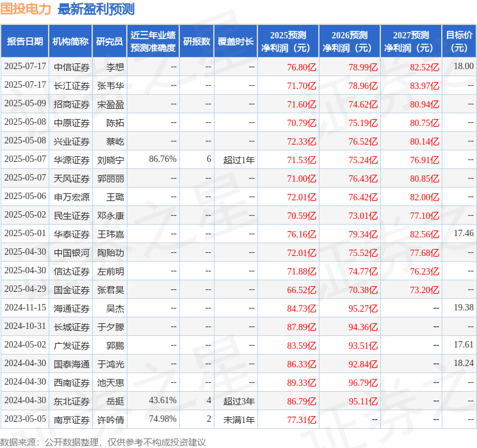
Task: Select researcher 宋盈盈
Action: (x=110, y=104)
